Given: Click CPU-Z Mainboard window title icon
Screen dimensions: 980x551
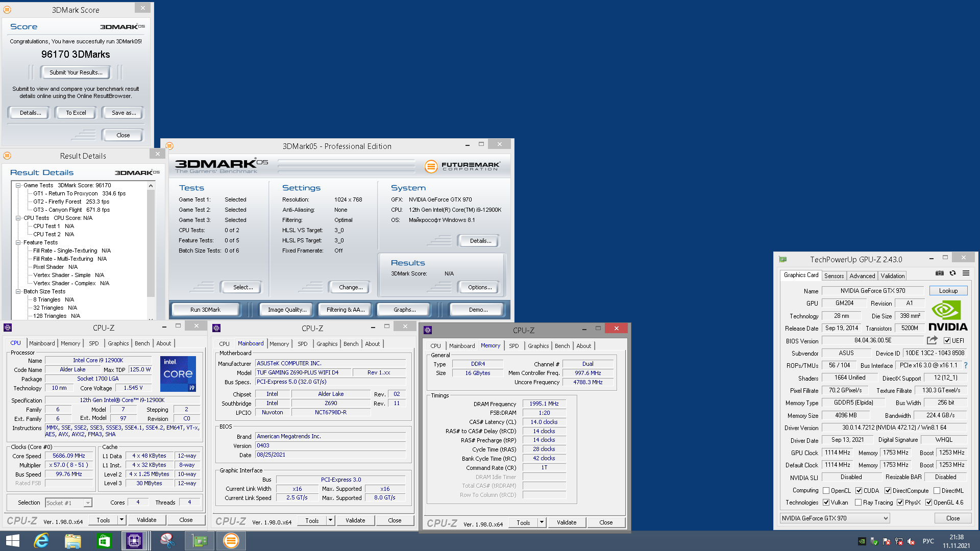Looking at the screenshot, I should (x=216, y=328).
